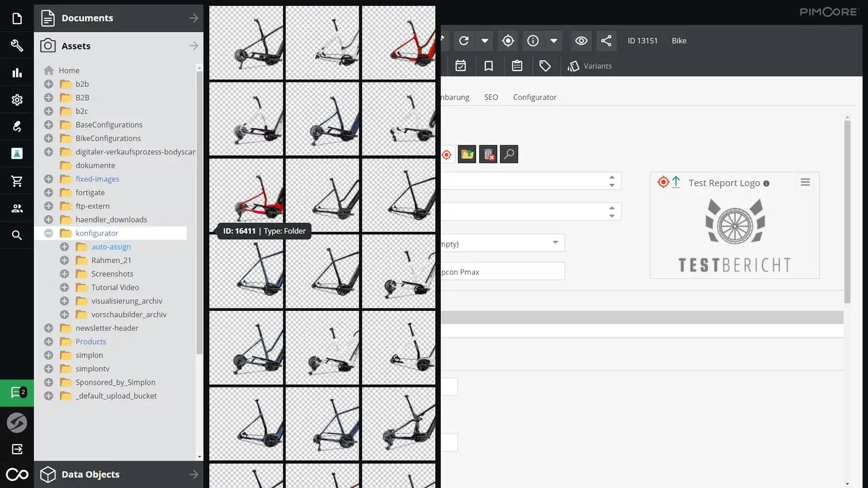Open dropdown arrow next to Reload
The image size is (868, 488).
[485, 41]
